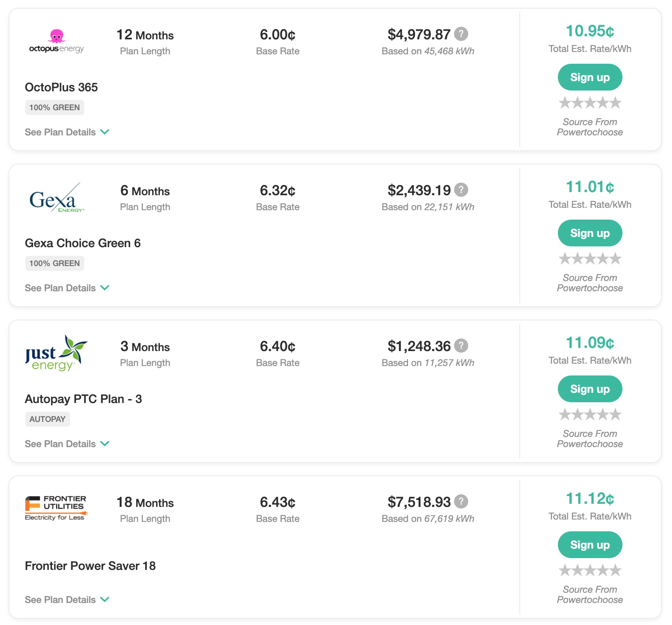Click the Frontier Utilities logo
This screenshot has width=672, height=625.
pos(56,508)
